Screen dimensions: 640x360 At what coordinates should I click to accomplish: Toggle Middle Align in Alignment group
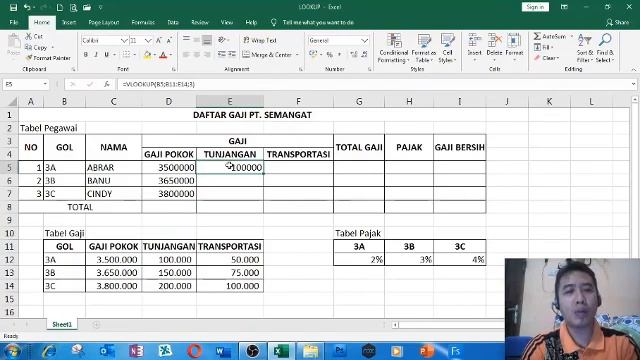pos(197,40)
